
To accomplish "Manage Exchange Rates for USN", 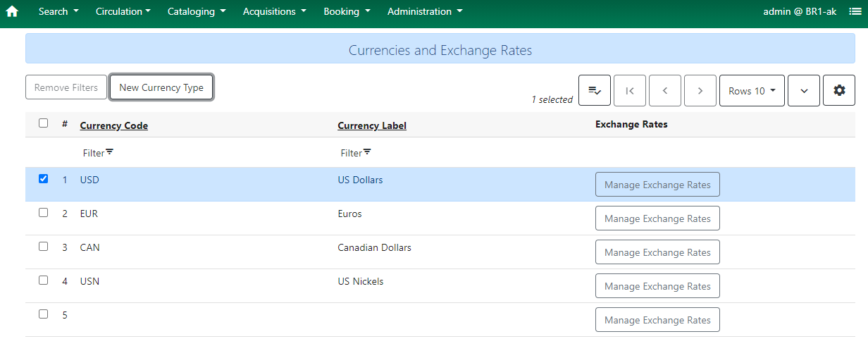I will pos(657,286).
